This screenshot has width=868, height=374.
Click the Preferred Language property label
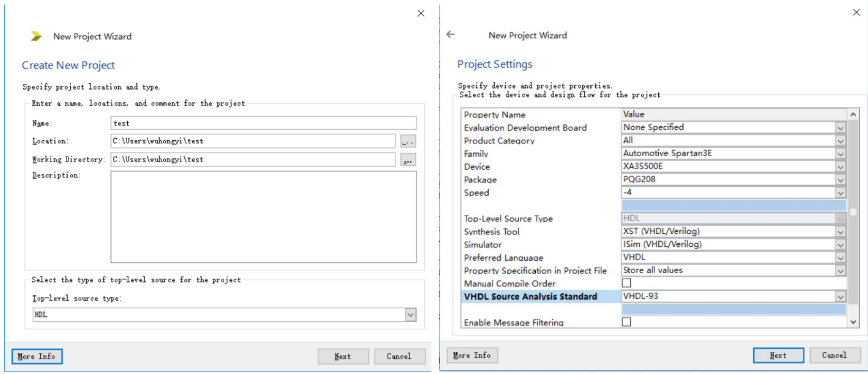(503, 258)
